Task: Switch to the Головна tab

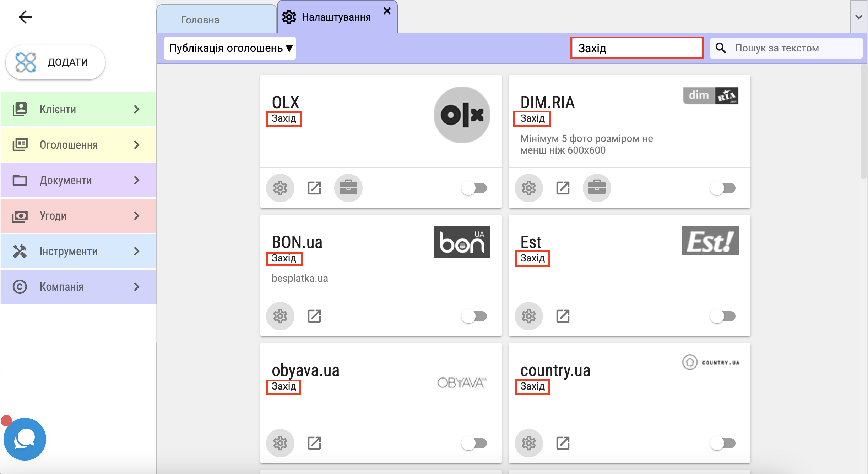Action: 217,20
